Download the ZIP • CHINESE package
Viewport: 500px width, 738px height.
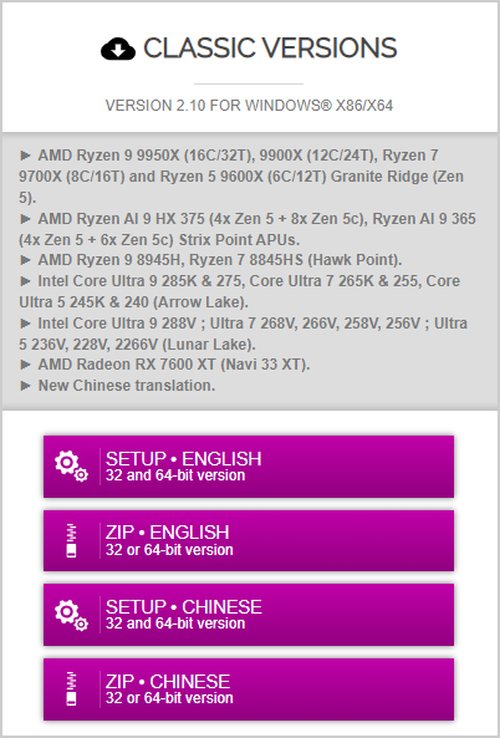click(x=249, y=690)
